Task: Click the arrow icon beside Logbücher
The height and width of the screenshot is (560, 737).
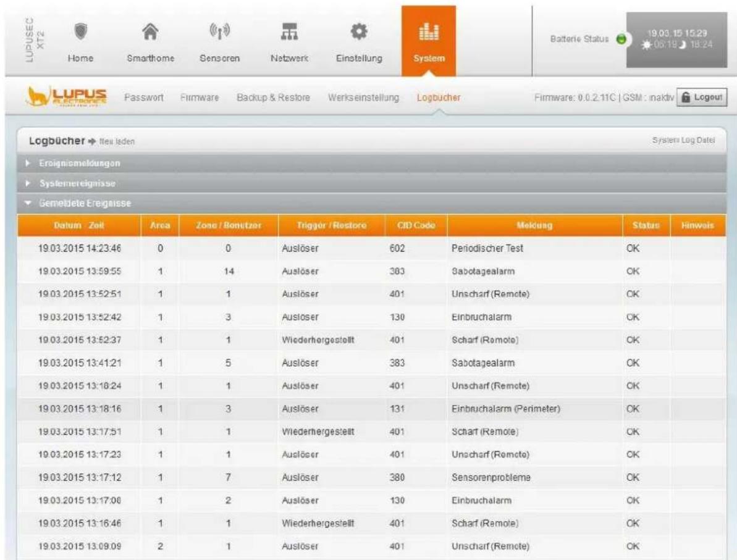Action: click(x=91, y=141)
